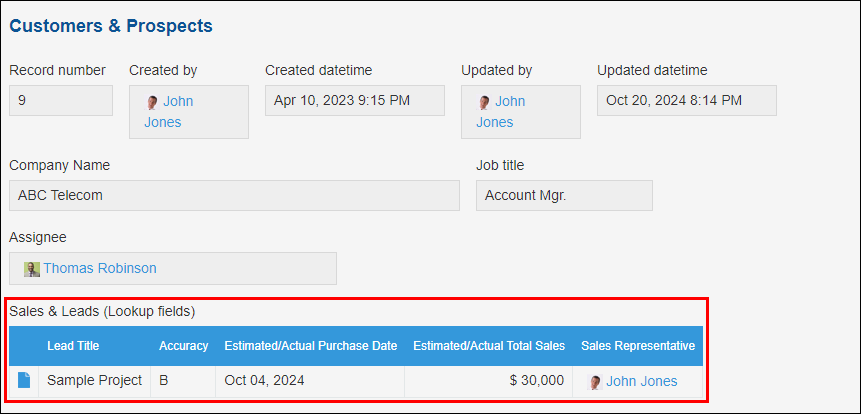Screen dimensions: 861x414
Task: Open John Jones link in Sales Representative column
Action: [641, 381]
